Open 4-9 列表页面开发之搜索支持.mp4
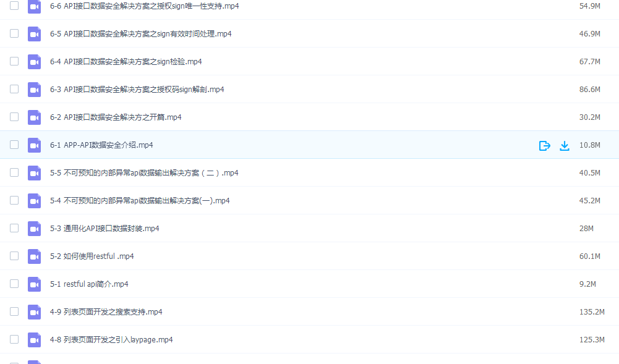 pos(106,312)
